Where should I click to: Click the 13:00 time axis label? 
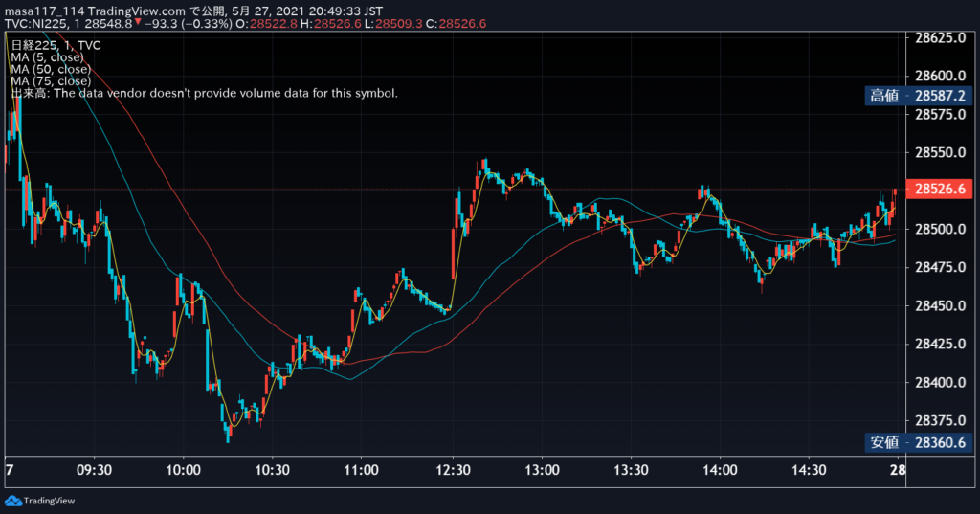coord(542,470)
